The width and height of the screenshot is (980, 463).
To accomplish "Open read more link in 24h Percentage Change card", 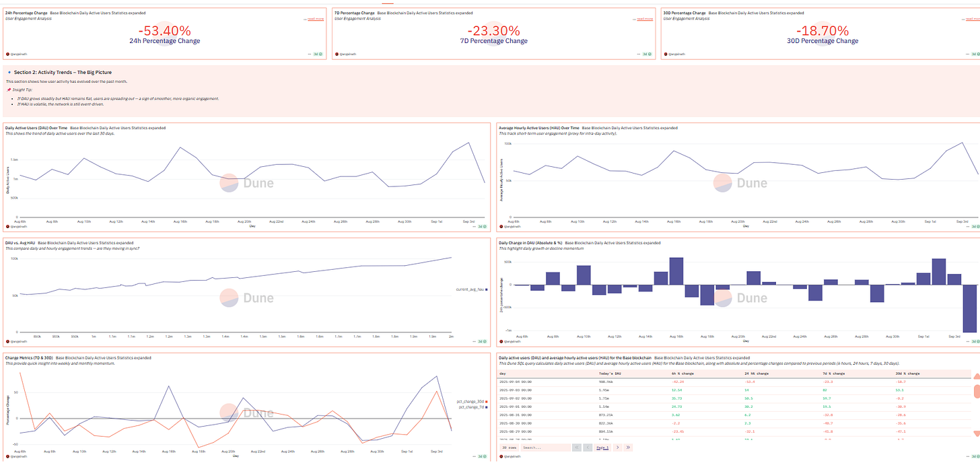I will point(315,19).
